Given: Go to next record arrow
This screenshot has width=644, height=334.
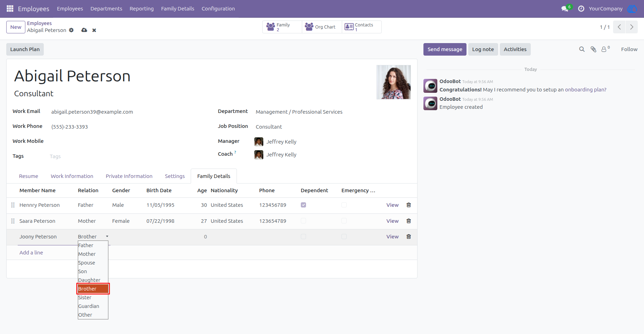Looking at the screenshot, I should 631,27.
